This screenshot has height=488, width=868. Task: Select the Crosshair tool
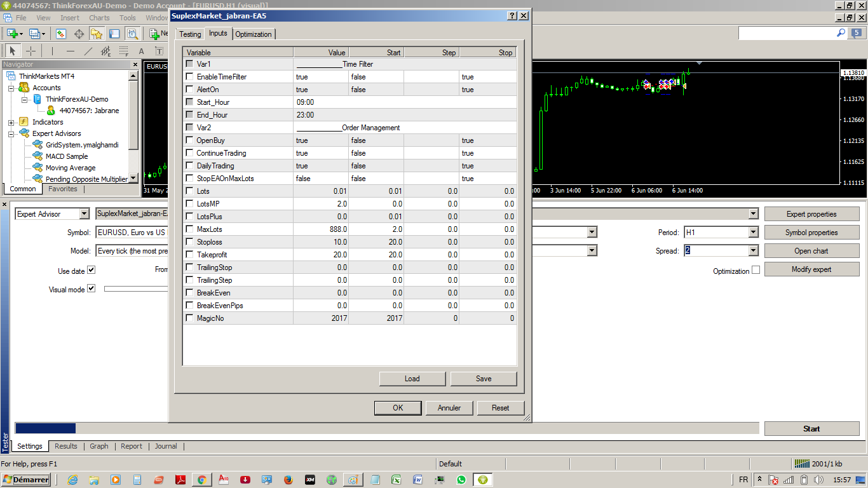[x=31, y=51]
